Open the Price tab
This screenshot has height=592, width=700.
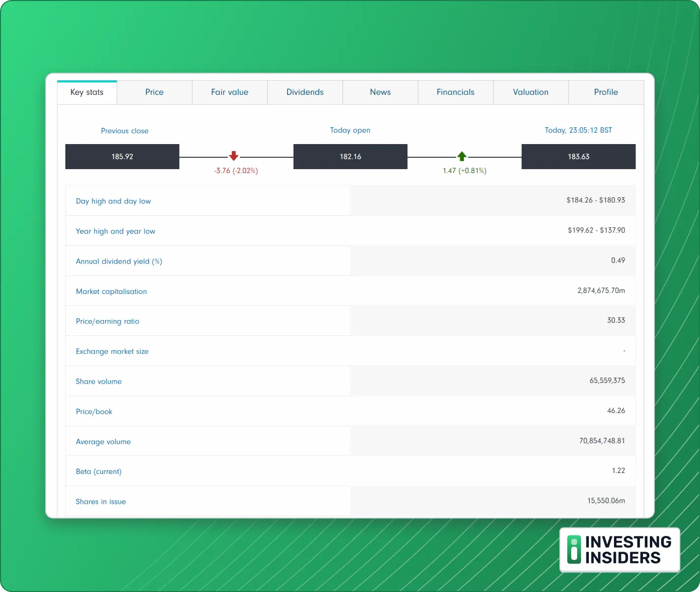click(x=154, y=92)
